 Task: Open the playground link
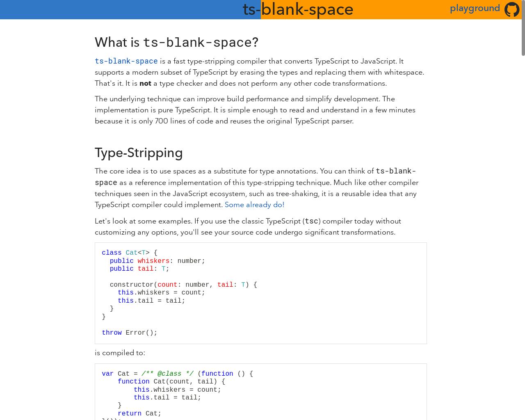coord(475,8)
